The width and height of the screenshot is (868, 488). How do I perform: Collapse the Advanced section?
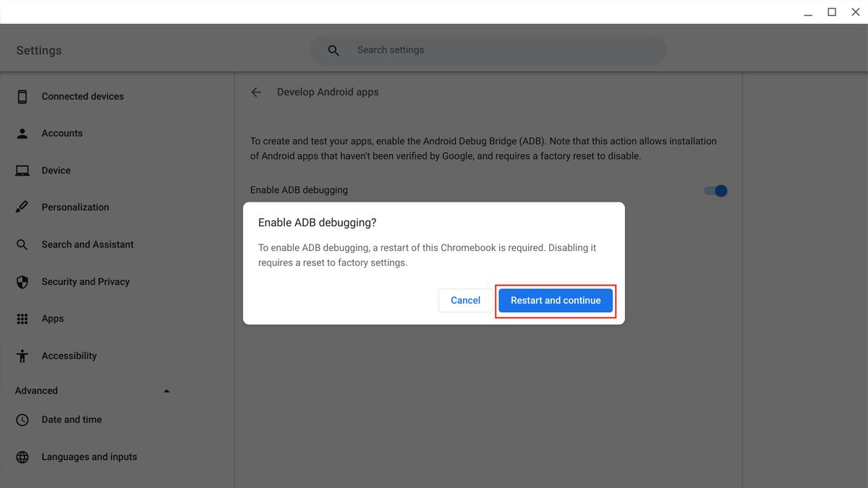tap(166, 390)
